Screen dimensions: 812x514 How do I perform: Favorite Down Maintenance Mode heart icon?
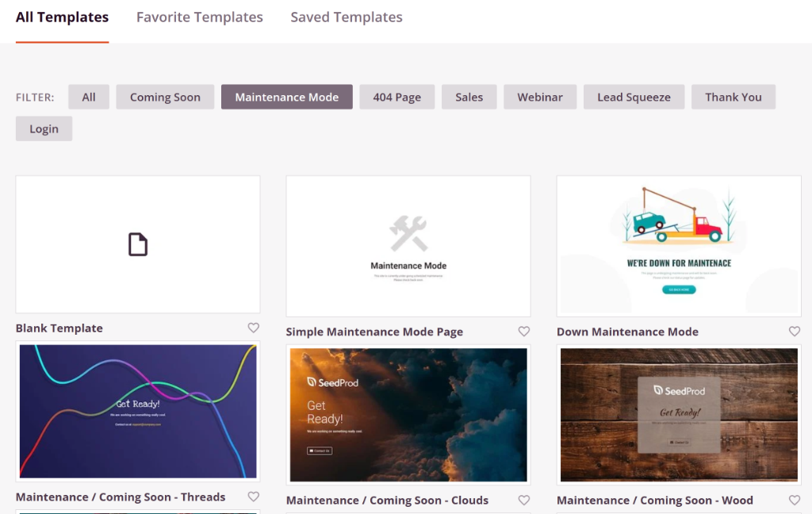795,331
